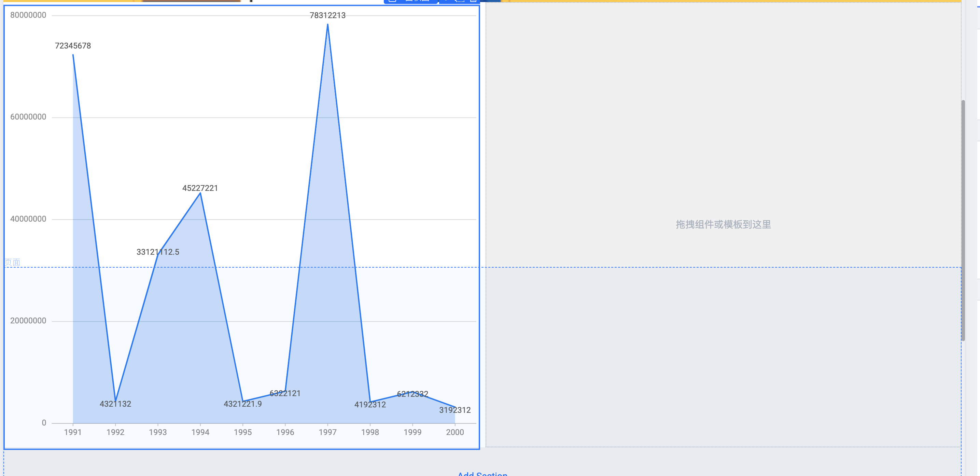Select the 45227221 data point label
Image resolution: width=980 pixels, height=476 pixels.
[x=200, y=188]
